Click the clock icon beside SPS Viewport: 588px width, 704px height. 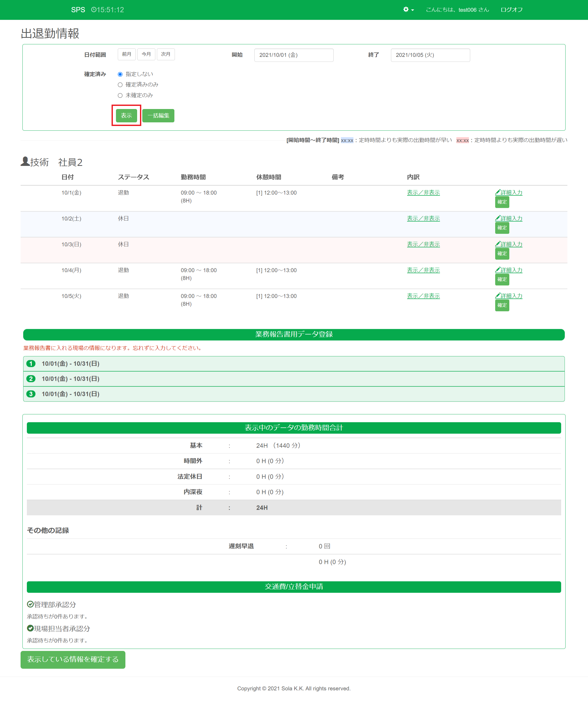[94, 10]
